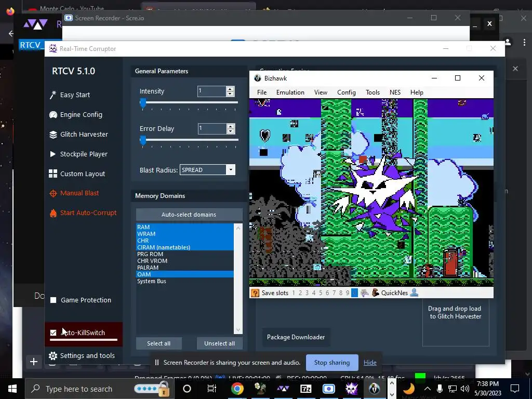Select the CHR VROM domain
The width and height of the screenshot is (532, 399).
click(x=185, y=261)
